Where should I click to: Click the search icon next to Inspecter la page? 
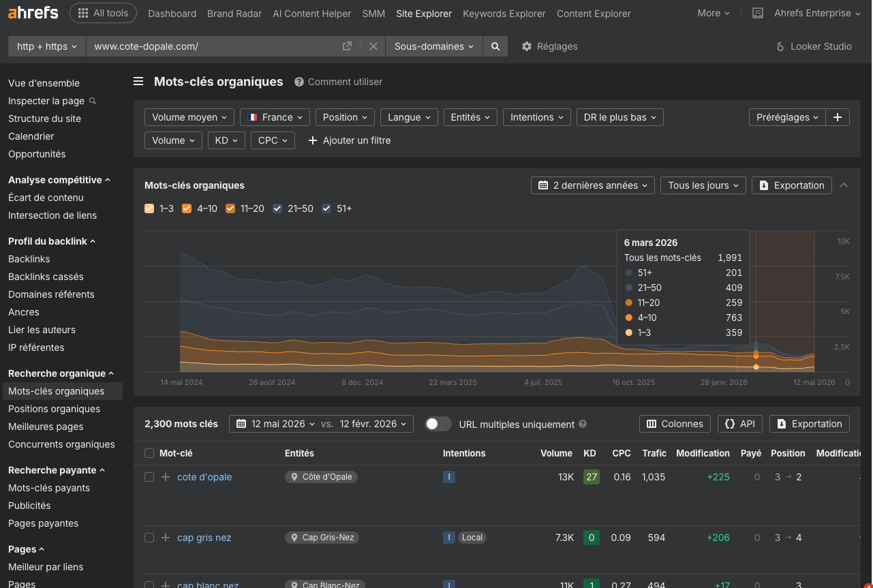[93, 101]
